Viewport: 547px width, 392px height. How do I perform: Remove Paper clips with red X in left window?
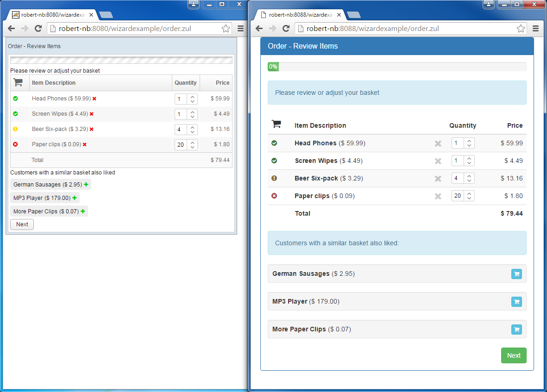(85, 144)
